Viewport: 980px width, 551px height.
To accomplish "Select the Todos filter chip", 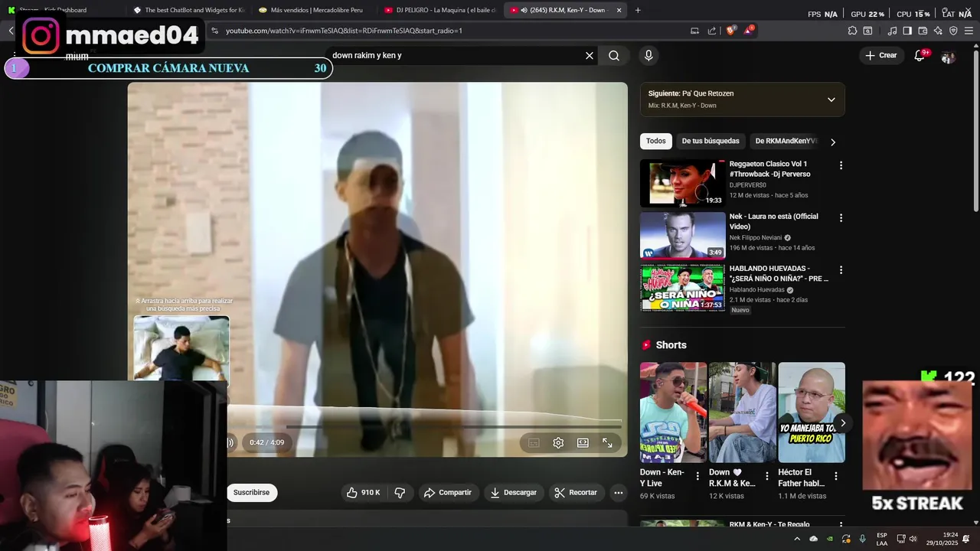I will (x=656, y=141).
